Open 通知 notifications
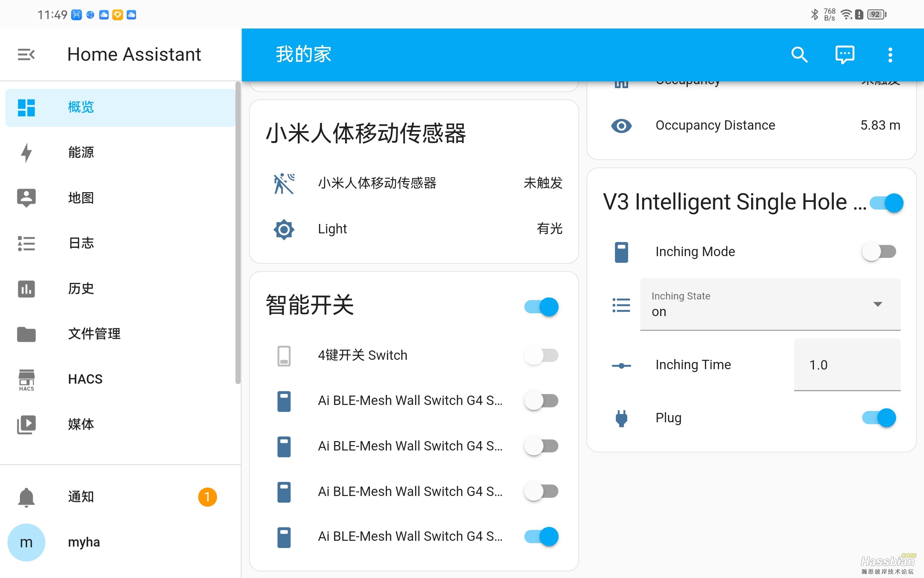The width and height of the screenshot is (924, 578). point(120,497)
